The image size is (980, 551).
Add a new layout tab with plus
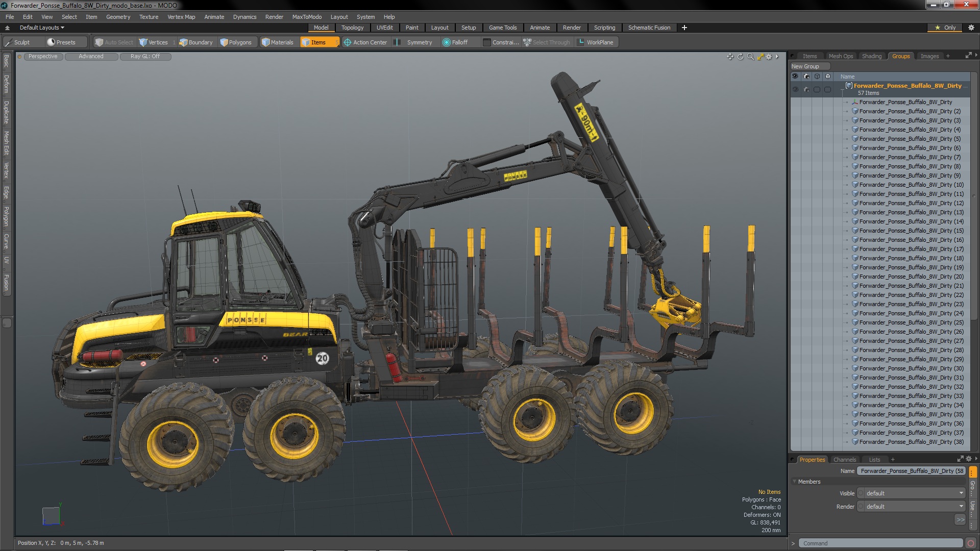[x=684, y=28]
